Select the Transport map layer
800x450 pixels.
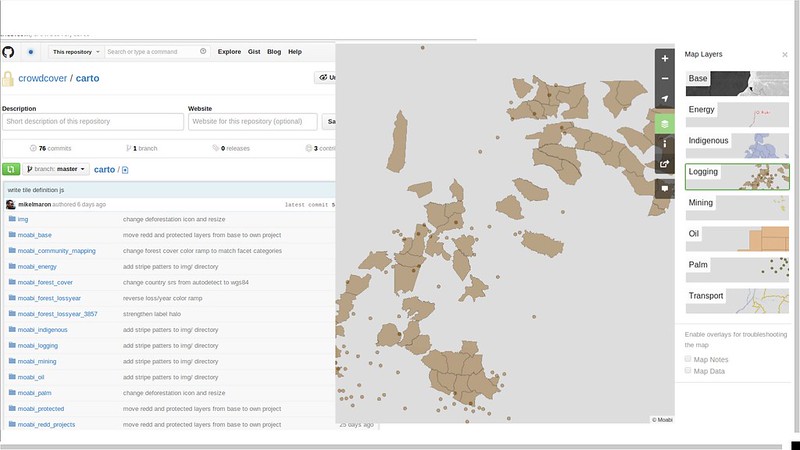(x=737, y=301)
